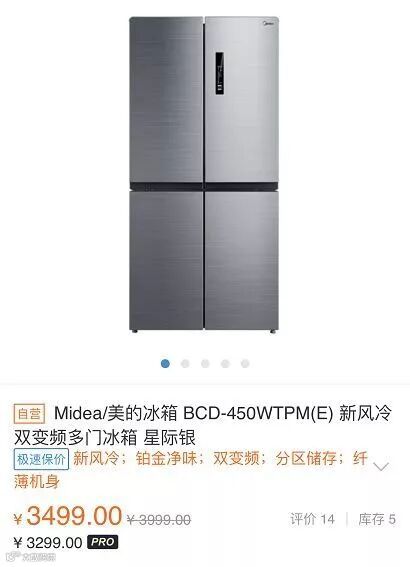Go to second carousel image dot
The height and width of the screenshot is (567, 410).
[185, 363]
